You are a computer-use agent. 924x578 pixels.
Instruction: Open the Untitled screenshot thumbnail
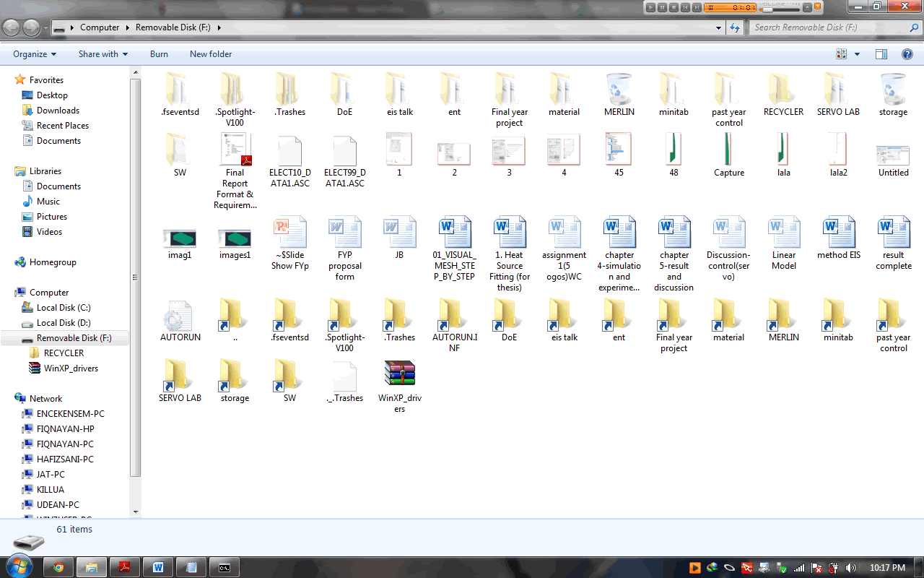tap(893, 155)
